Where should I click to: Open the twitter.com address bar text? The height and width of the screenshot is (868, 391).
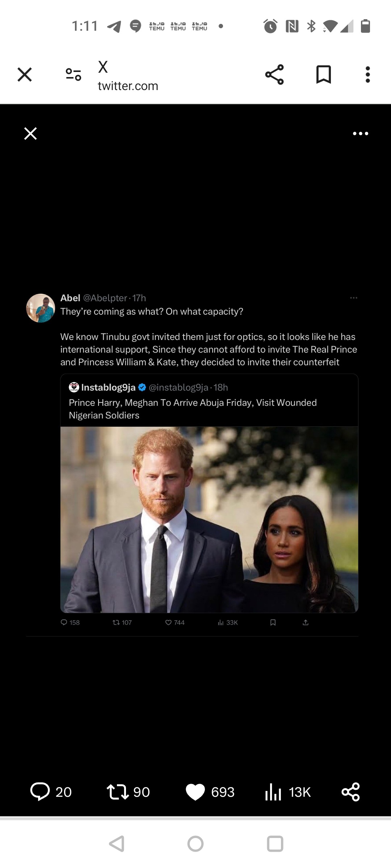click(x=128, y=86)
